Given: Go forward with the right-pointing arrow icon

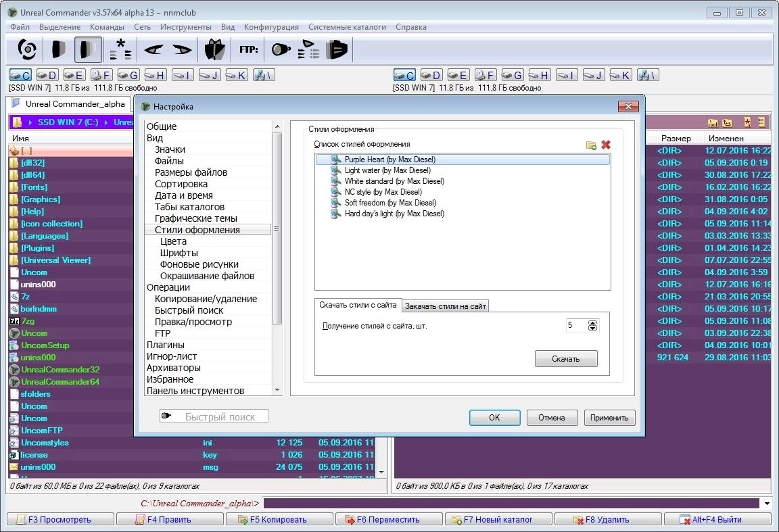Looking at the screenshot, I should (x=183, y=49).
